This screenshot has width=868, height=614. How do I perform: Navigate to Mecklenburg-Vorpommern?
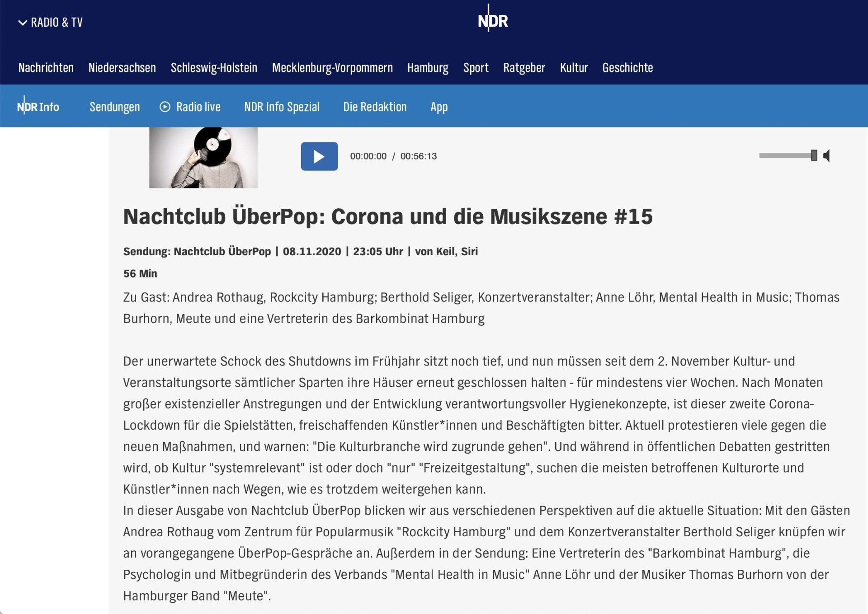332,68
